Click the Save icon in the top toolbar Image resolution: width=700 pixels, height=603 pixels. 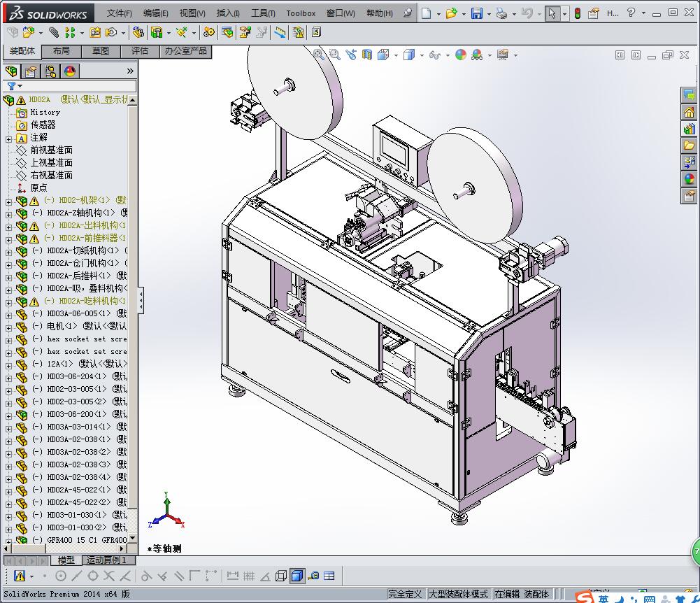point(476,13)
